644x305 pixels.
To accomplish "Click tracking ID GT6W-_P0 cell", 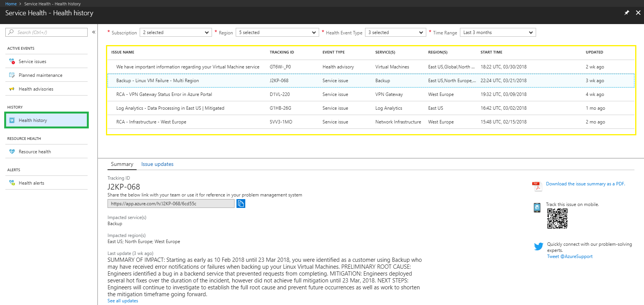I will [x=280, y=67].
